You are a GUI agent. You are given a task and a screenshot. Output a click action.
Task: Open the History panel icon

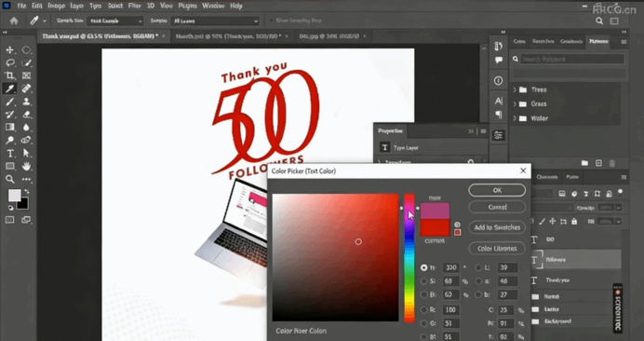[499, 46]
